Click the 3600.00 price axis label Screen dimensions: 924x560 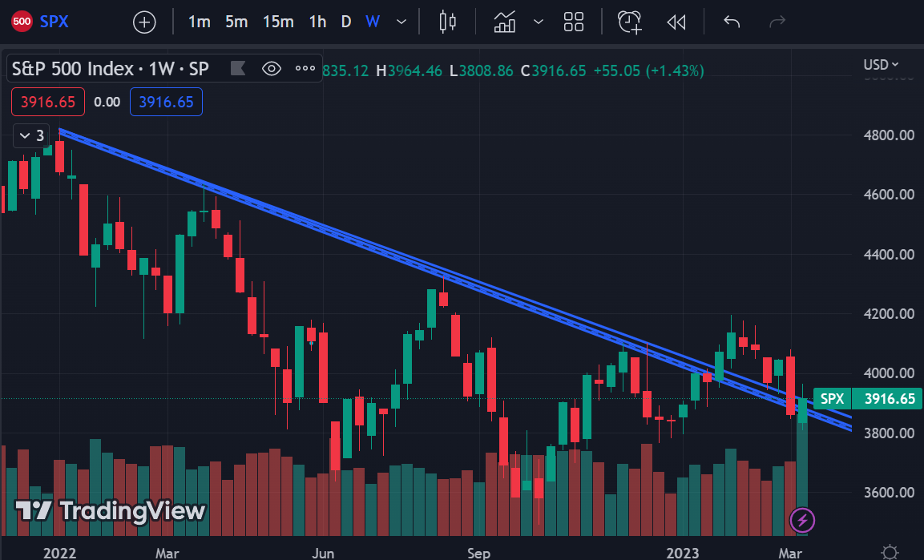tap(889, 492)
